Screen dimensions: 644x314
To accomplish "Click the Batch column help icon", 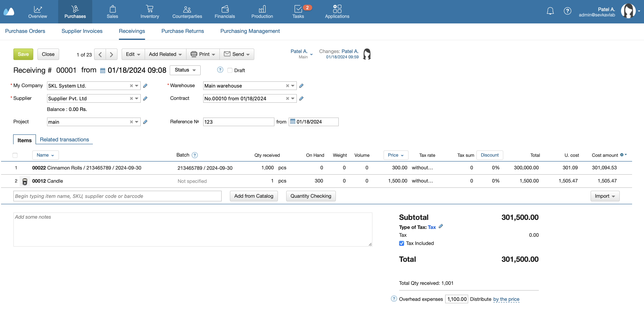I will point(195,155).
